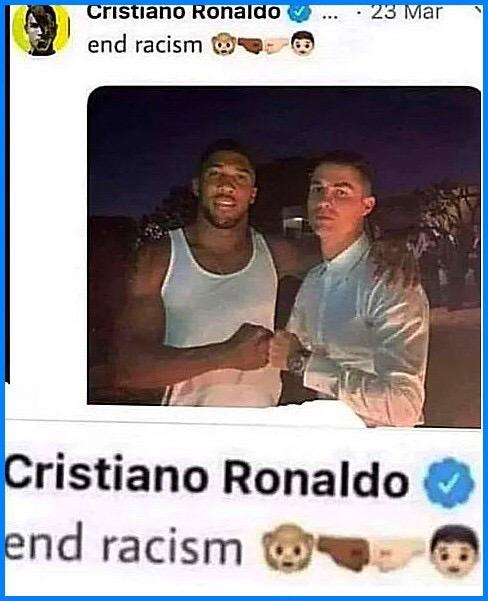Click the man wearing white dress shirt

coord(357,287)
